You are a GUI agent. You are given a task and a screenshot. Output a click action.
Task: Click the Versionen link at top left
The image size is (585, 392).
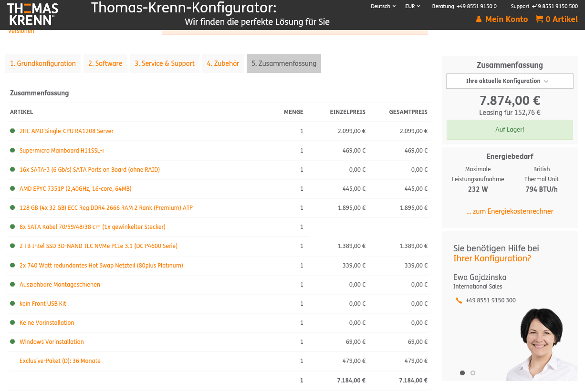[21, 31]
